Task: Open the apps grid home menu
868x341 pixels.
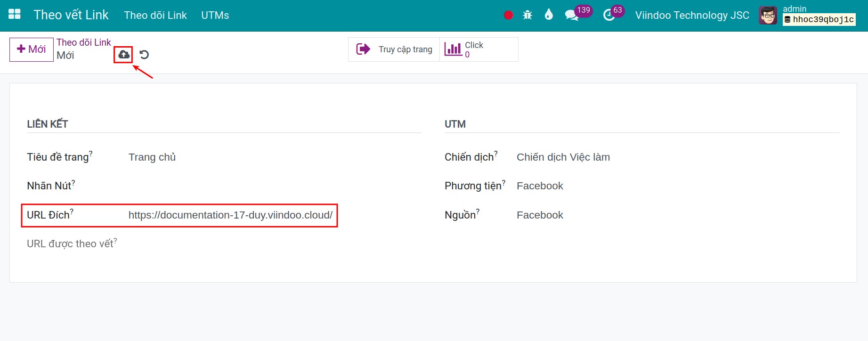Action: [x=15, y=15]
